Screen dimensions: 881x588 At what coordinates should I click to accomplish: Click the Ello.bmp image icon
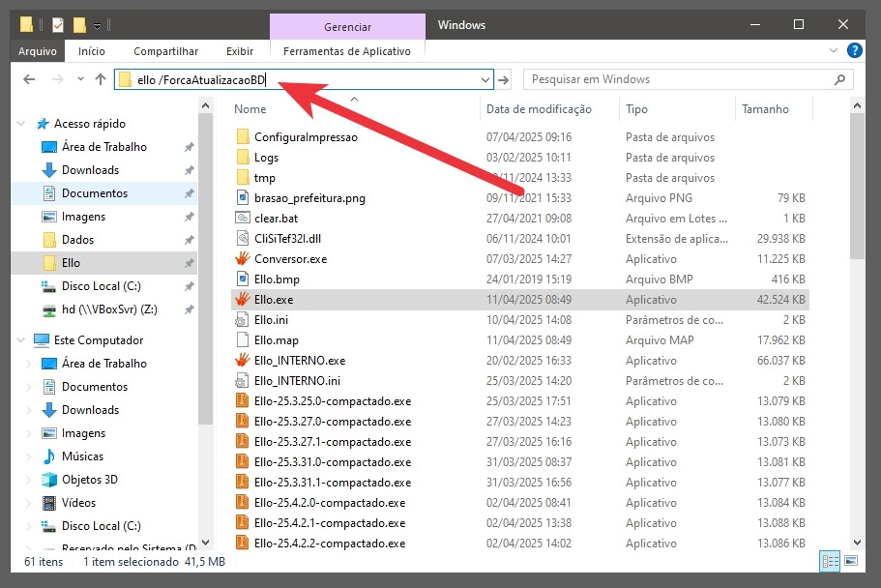242,279
